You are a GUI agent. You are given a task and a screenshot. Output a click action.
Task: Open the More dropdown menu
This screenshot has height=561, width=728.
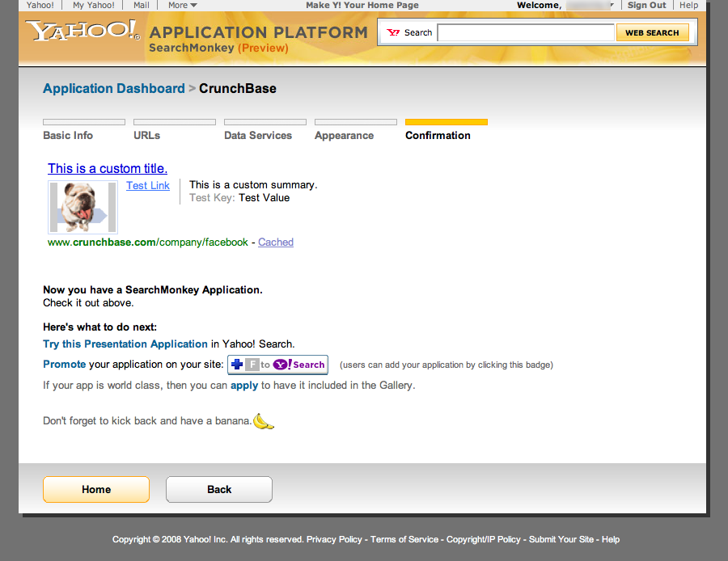tap(182, 5)
